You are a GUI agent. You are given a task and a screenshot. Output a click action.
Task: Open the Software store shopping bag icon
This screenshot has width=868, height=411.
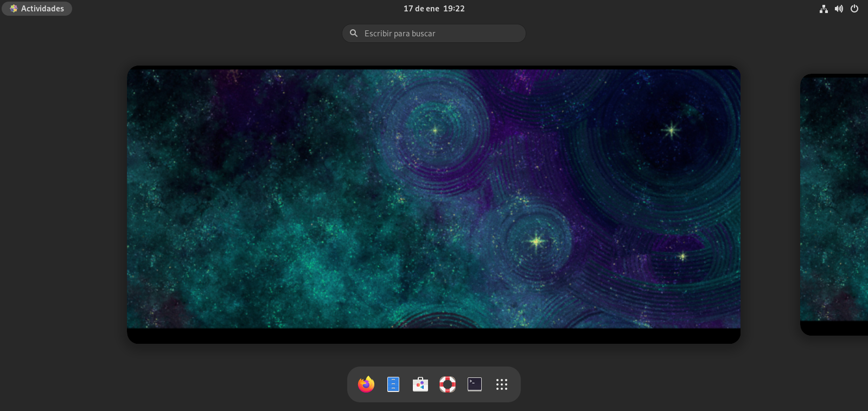420,384
